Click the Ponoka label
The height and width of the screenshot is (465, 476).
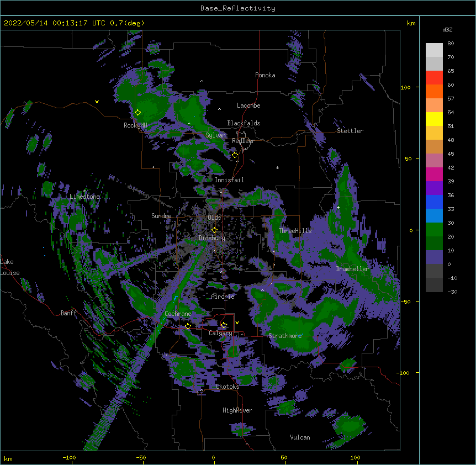click(x=265, y=75)
